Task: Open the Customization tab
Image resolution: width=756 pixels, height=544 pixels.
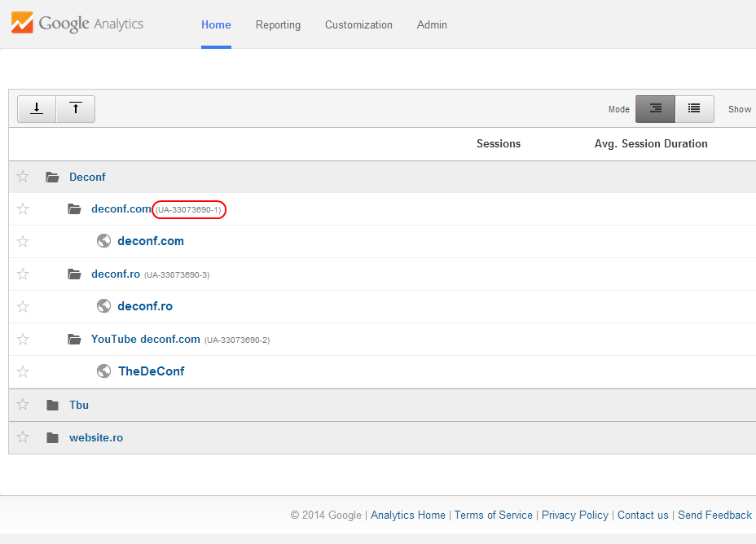Action: [358, 24]
